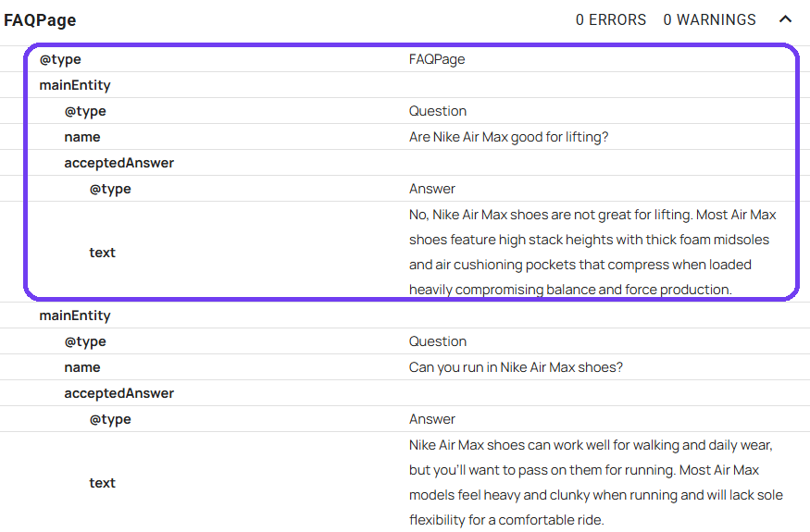Image resolution: width=810 pixels, height=532 pixels.
Task: Click the Answer value above the running answer text
Action: 432,419
